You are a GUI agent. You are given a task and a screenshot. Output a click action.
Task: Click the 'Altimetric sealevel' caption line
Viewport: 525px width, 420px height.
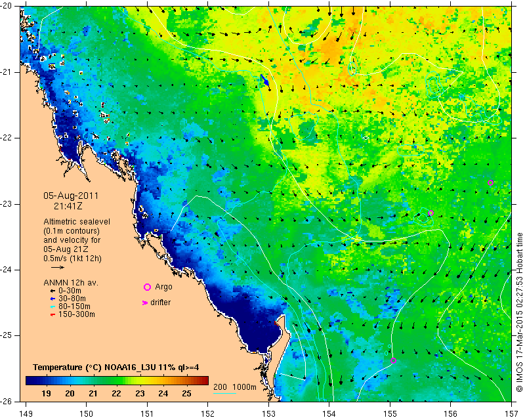tap(77, 222)
